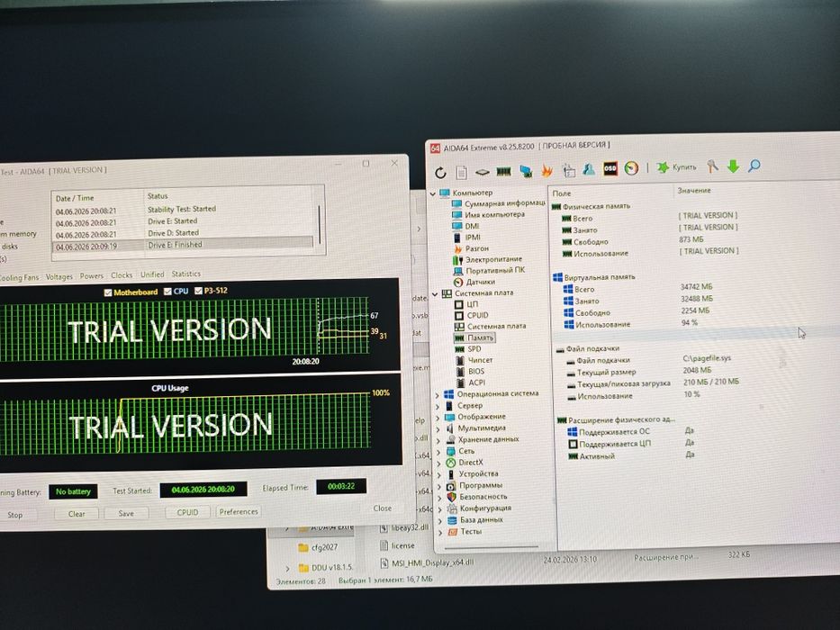Open CPUID from stability test window

click(x=187, y=513)
